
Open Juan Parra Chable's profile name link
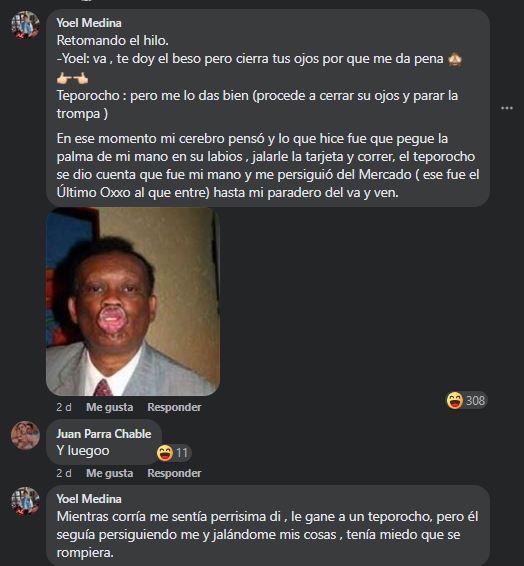[x=104, y=434]
